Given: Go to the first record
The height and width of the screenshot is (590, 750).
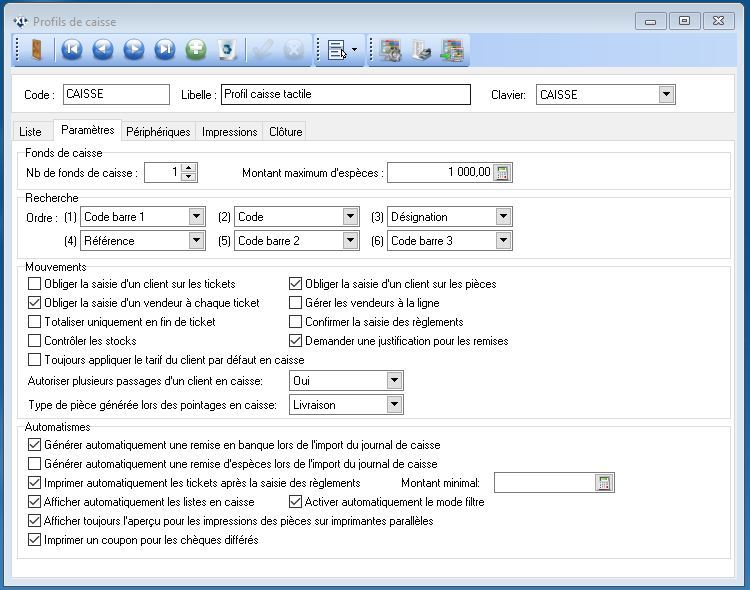Looking at the screenshot, I should [72, 49].
